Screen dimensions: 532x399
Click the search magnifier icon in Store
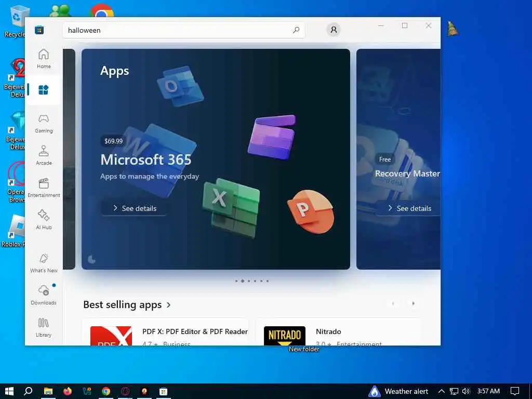(x=296, y=30)
